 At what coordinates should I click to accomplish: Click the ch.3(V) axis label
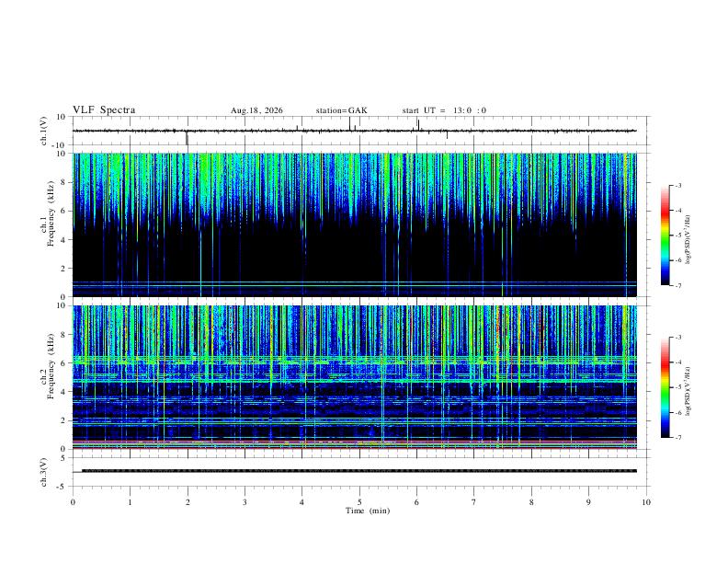point(44,472)
